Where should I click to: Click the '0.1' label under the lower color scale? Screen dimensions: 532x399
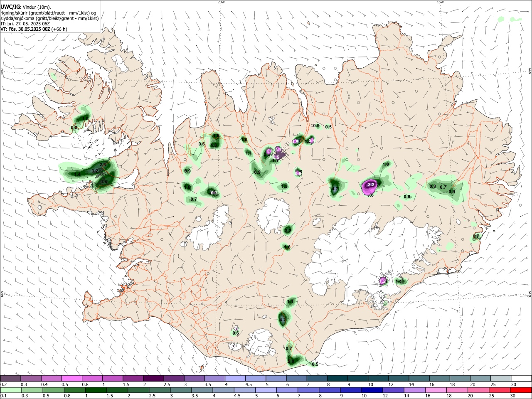[x=3, y=396]
